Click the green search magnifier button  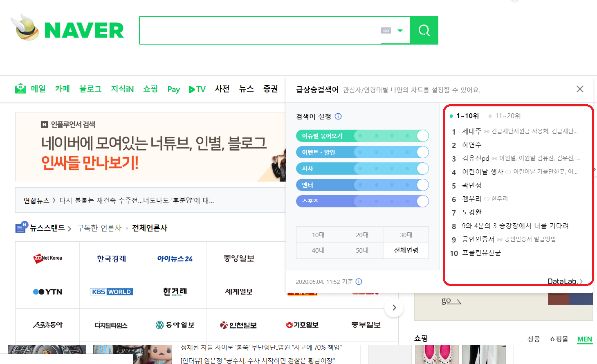pos(424,30)
